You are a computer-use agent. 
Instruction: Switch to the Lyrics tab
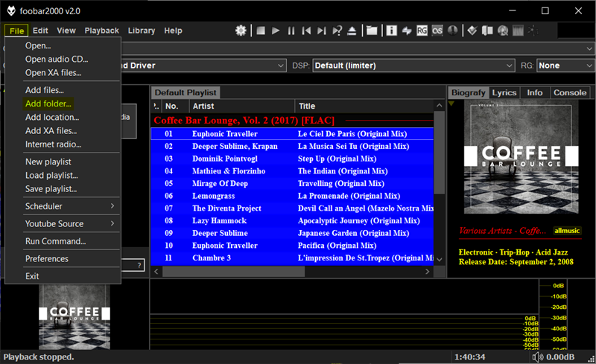(504, 93)
